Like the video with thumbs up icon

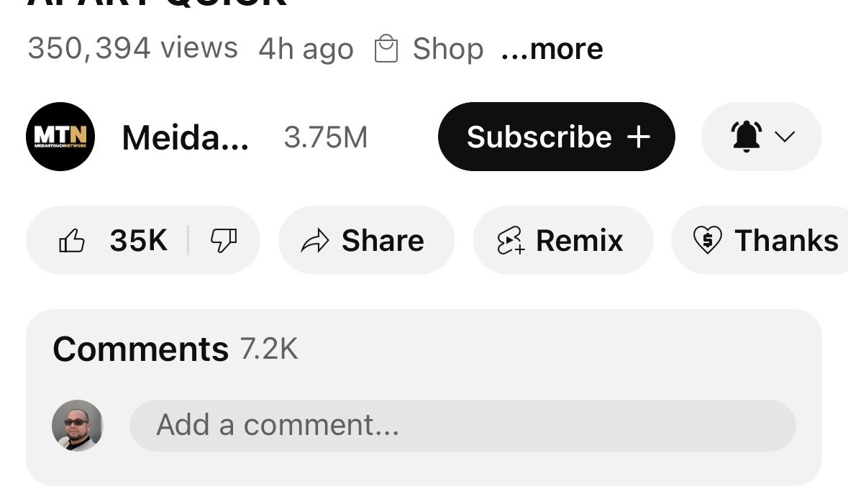coord(72,241)
